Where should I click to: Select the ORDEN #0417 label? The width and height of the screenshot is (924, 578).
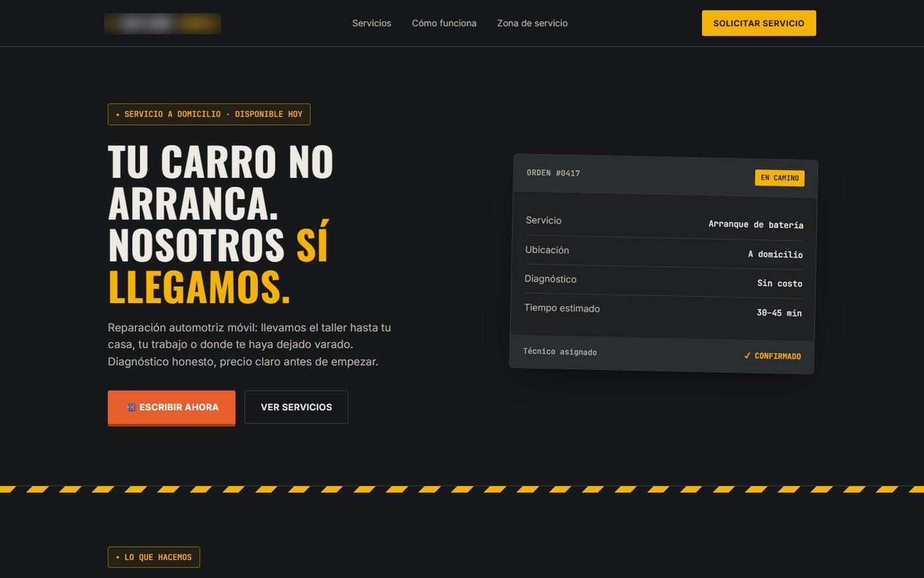pyautogui.click(x=553, y=173)
